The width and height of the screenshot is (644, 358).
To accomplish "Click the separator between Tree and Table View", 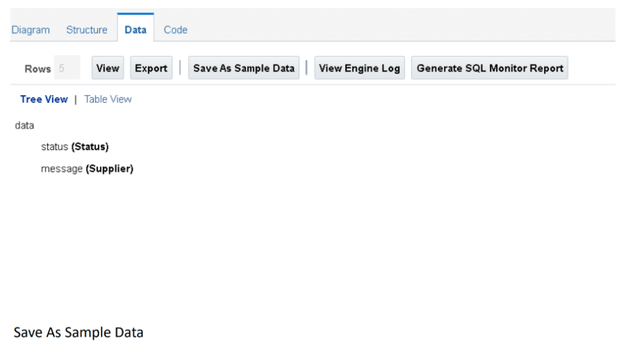I will tap(75, 99).
